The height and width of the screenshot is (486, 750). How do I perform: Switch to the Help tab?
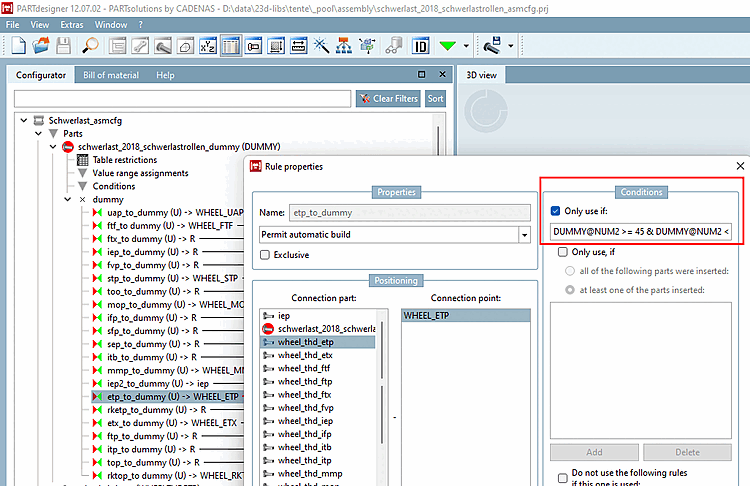(x=165, y=75)
